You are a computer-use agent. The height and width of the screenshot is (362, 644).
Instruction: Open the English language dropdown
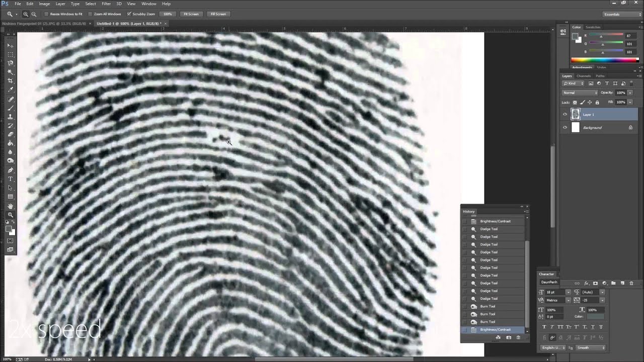pos(553,347)
